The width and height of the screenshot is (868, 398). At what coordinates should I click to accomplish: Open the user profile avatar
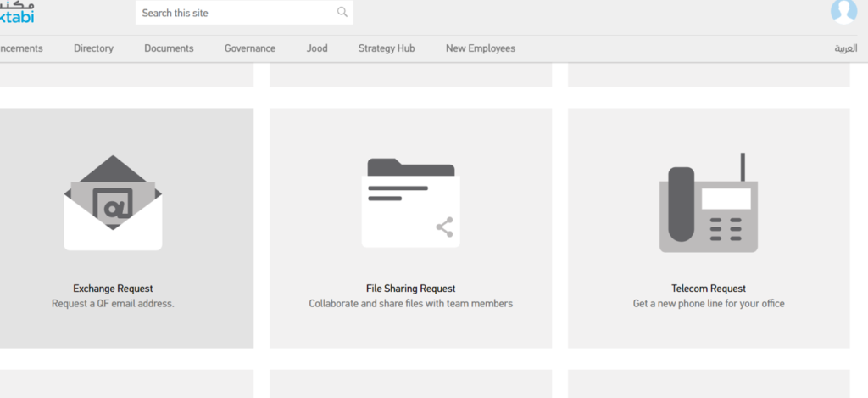click(x=843, y=10)
